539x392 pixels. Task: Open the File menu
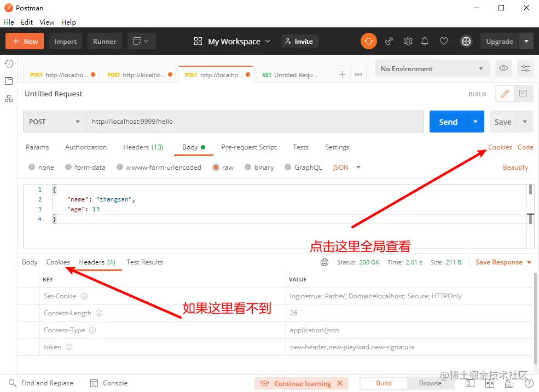pyautogui.click(x=9, y=22)
